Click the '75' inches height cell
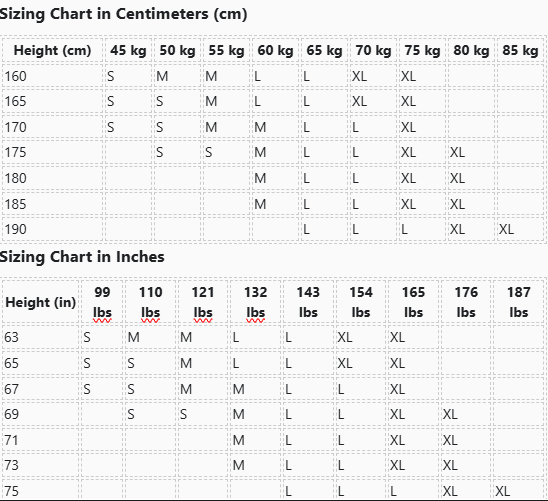Viewport: 548px width, 501px height. tap(41, 491)
